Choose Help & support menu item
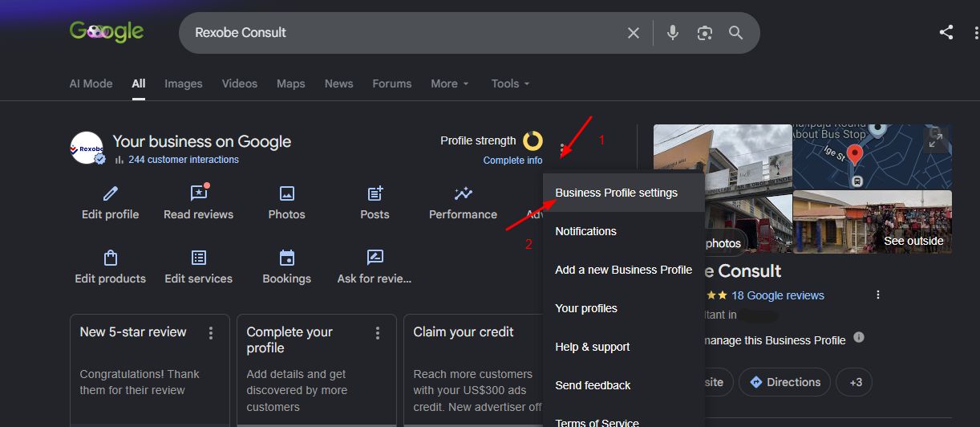 pyautogui.click(x=624, y=347)
